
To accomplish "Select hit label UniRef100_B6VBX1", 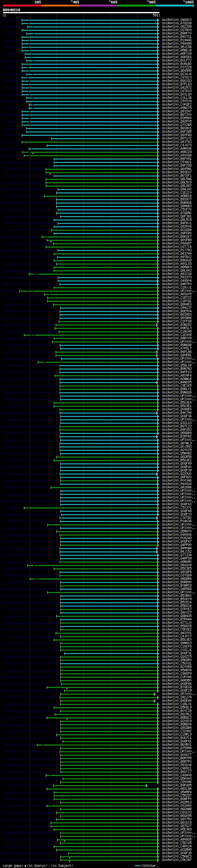I will click(x=177, y=745).
